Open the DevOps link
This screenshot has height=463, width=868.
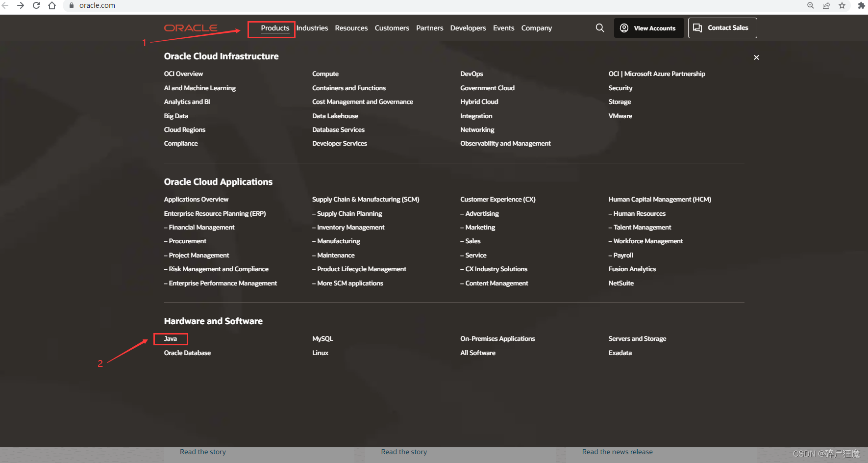coord(471,74)
